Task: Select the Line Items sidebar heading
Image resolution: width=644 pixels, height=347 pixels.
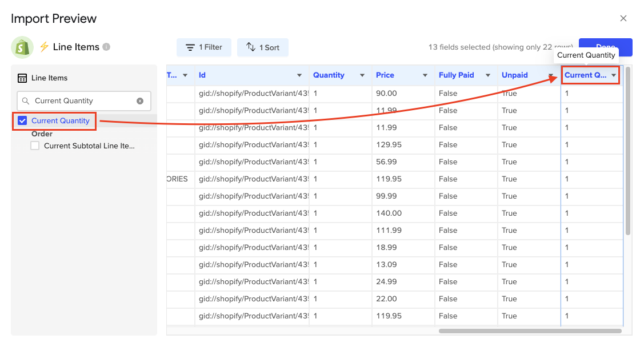Action: coord(49,78)
